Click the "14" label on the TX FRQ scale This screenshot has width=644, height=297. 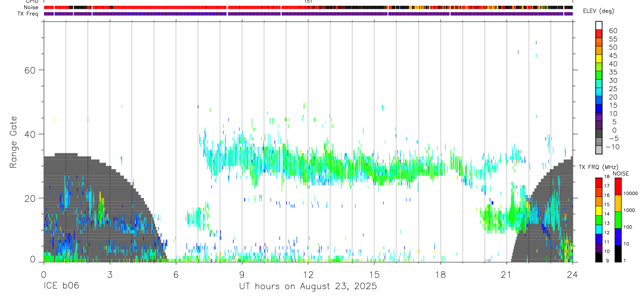[607, 214]
